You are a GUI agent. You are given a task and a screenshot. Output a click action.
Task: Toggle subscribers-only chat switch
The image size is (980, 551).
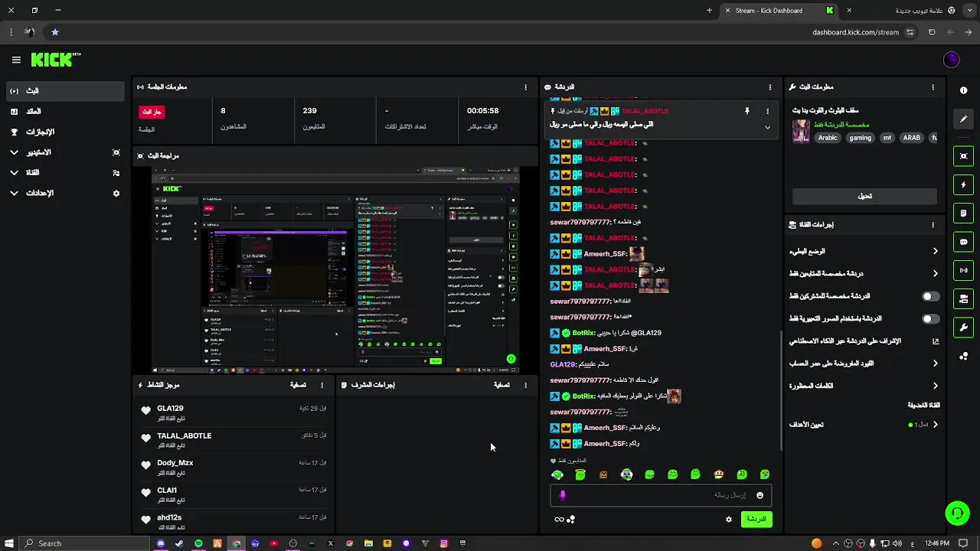coord(930,296)
